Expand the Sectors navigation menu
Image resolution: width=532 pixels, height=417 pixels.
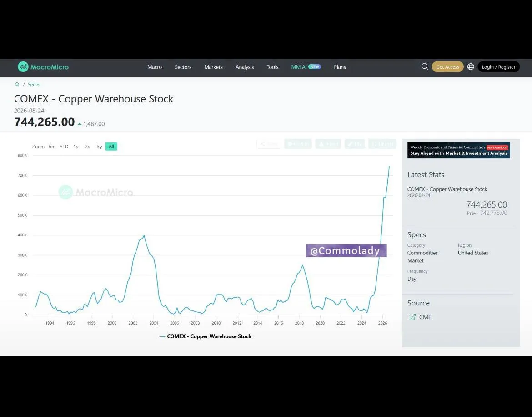(183, 67)
